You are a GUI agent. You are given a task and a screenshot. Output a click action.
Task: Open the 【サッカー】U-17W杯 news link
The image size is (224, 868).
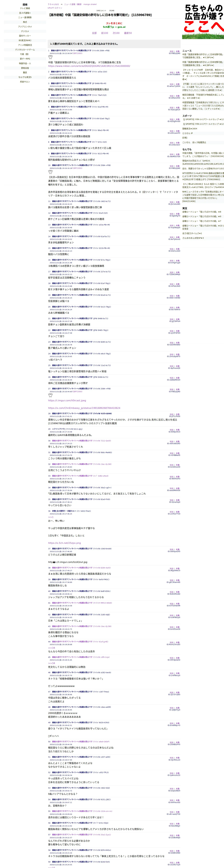tap(203, 75)
